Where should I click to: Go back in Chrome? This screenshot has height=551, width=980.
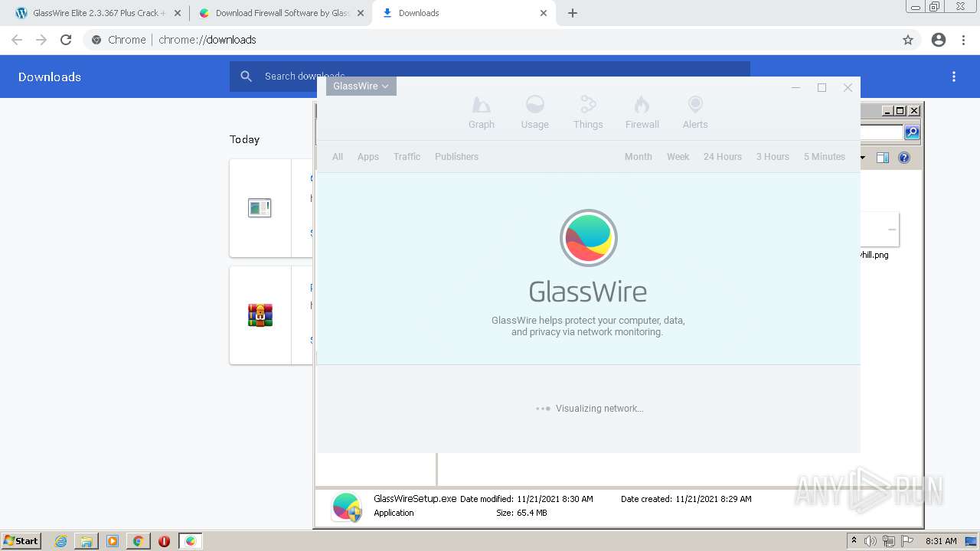[17, 40]
